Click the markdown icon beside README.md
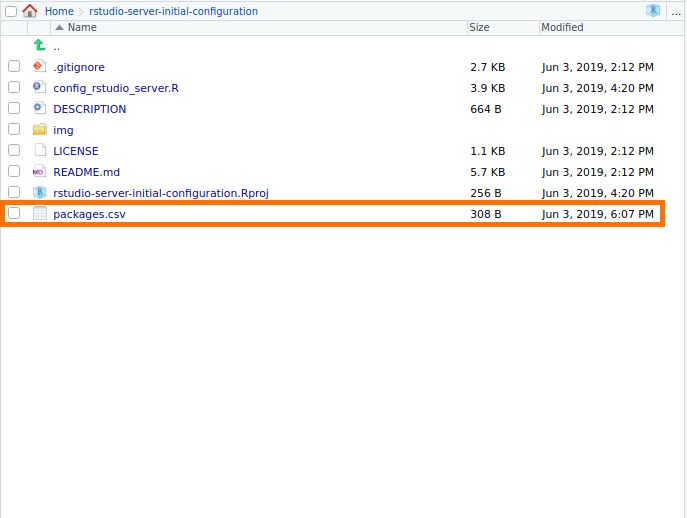 [39, 171]
